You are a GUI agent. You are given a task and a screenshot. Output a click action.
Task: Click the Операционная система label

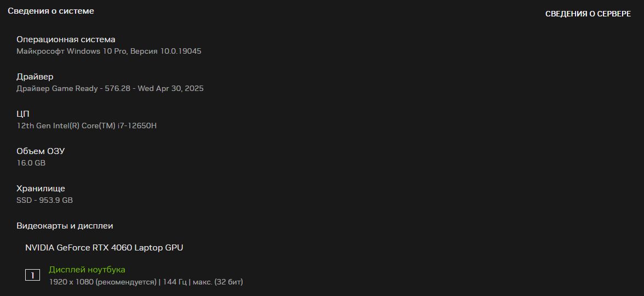click(66, 39)
